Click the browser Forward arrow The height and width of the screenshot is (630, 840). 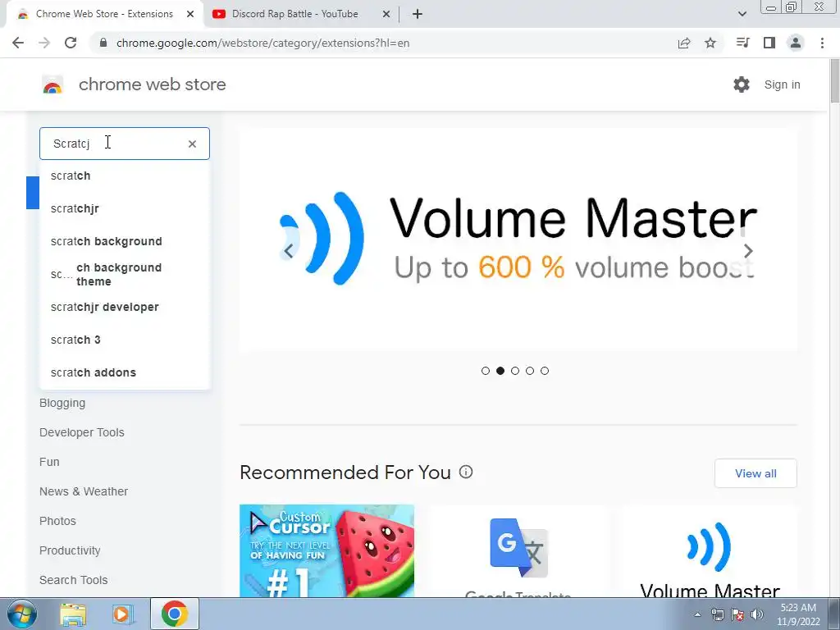(44, 43)
